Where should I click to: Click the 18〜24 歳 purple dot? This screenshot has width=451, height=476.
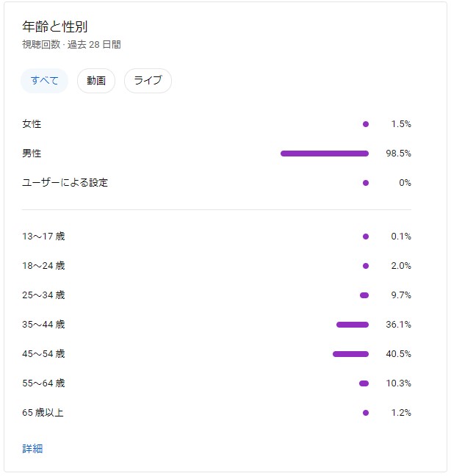[x=366, y=266]
